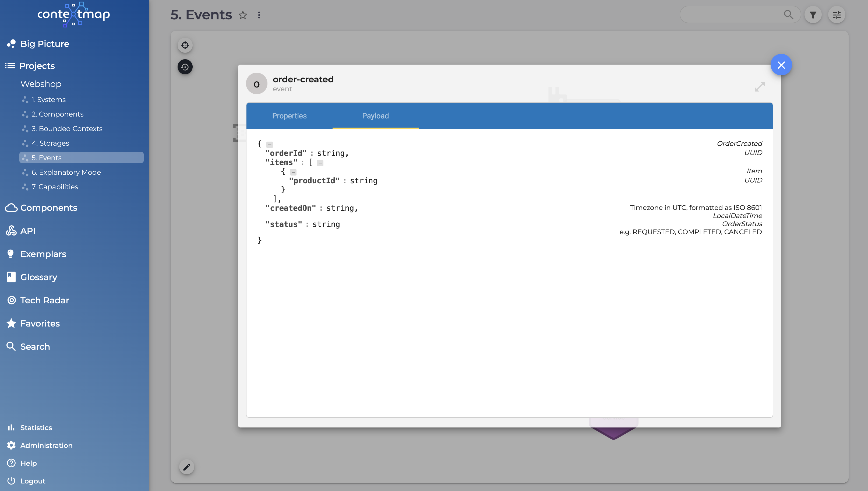Click the history restore button
The image size is (868, 491).
point(185,67)
